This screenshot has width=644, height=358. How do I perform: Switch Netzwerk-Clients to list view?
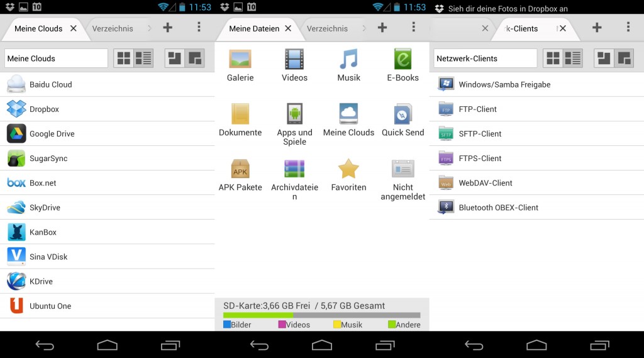(572, 59)
